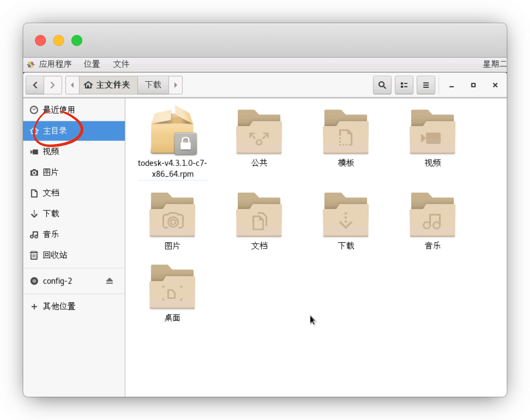Open the hamburger menu button
The image size is (530, 420).
click(x=426, y=85)
